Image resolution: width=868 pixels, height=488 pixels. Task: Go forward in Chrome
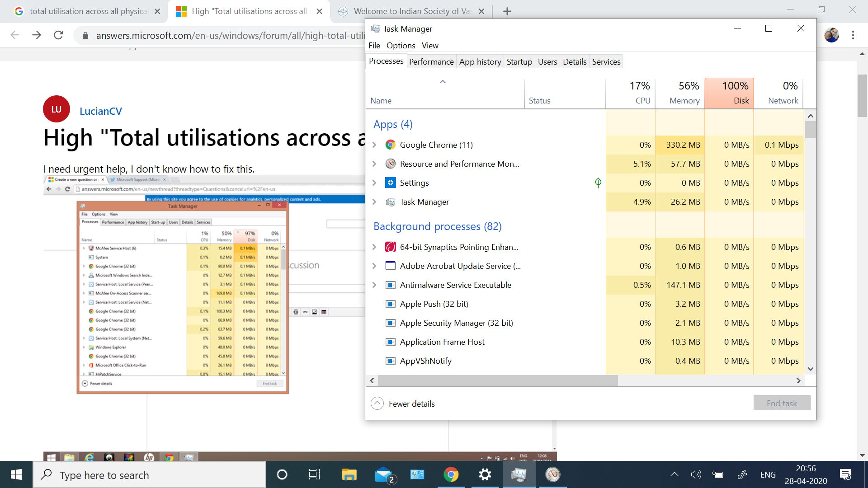point(37,35)
